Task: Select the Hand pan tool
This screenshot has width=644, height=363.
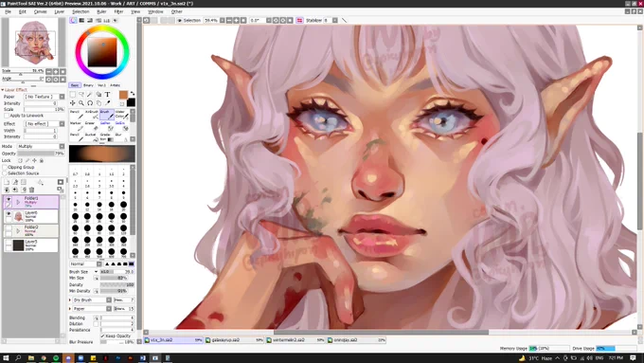Action: (98, 103)
